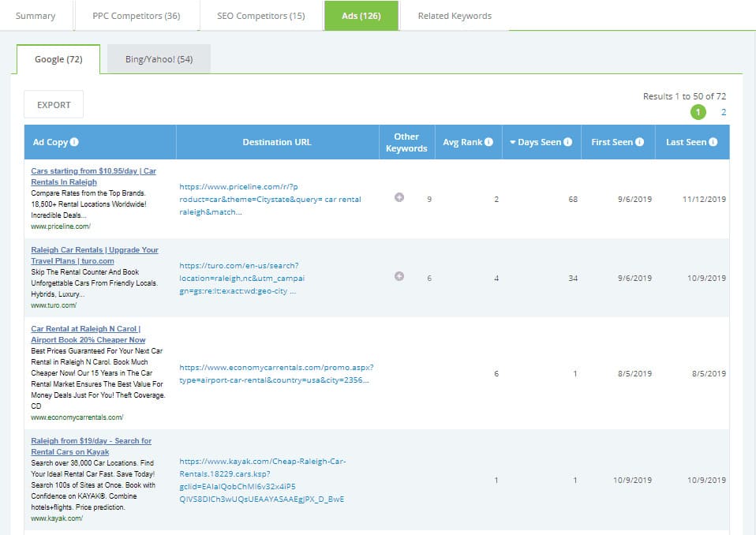Click Avg Rank value 4 in the turo row
756x535 pixels.
pos(496,278)
